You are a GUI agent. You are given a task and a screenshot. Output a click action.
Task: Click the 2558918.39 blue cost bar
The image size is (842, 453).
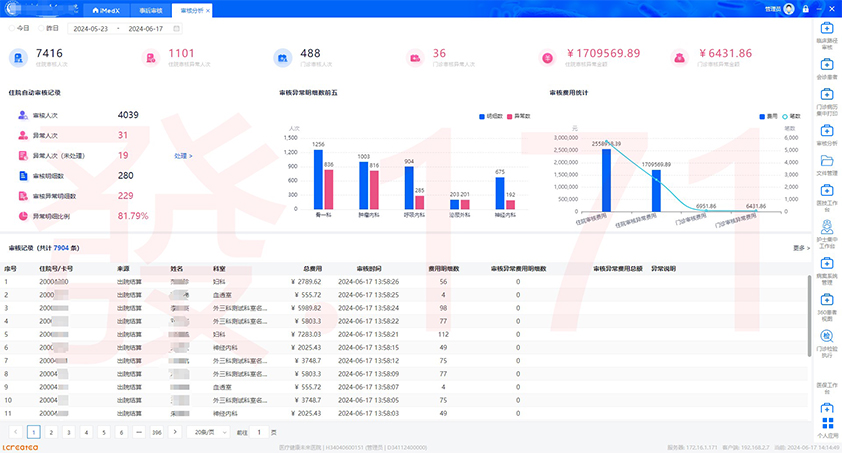coord(606,180)
